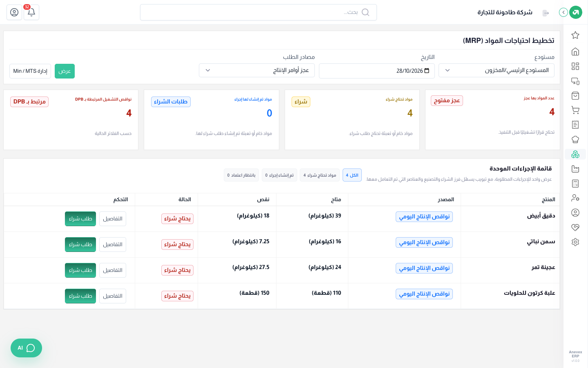The image size is (588, 368).
Task: Click the عجز مفتوح badge
Action: 447,101
